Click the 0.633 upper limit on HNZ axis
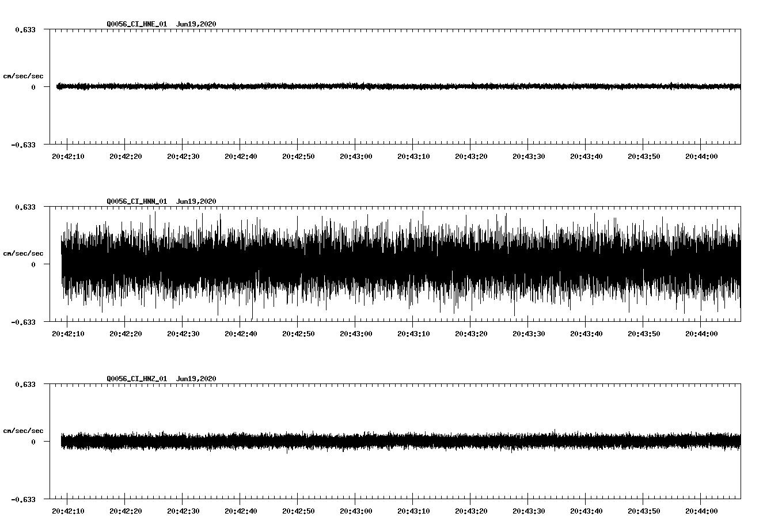Screen dimensions: 782x532 pyautogui.click(x=25, y=384)
